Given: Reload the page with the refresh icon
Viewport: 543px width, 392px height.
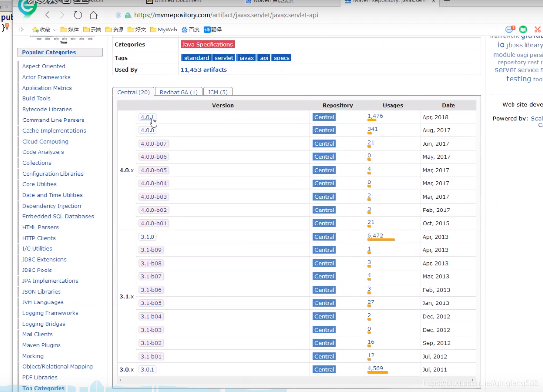Looking at the screenshot, I should pos(78,15).
